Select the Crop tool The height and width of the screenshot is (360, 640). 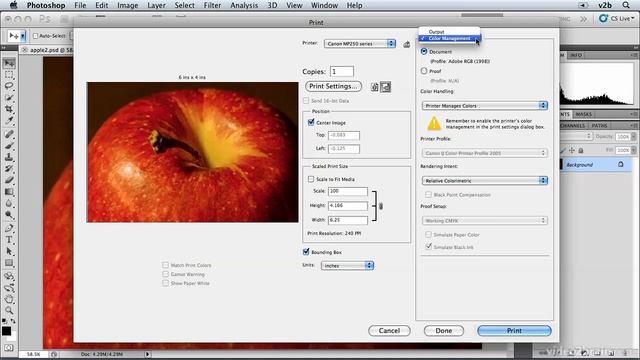[x=9, y=109]
